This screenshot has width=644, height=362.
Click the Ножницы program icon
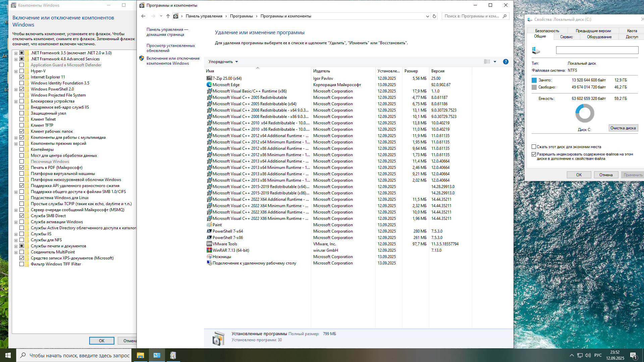209,256
